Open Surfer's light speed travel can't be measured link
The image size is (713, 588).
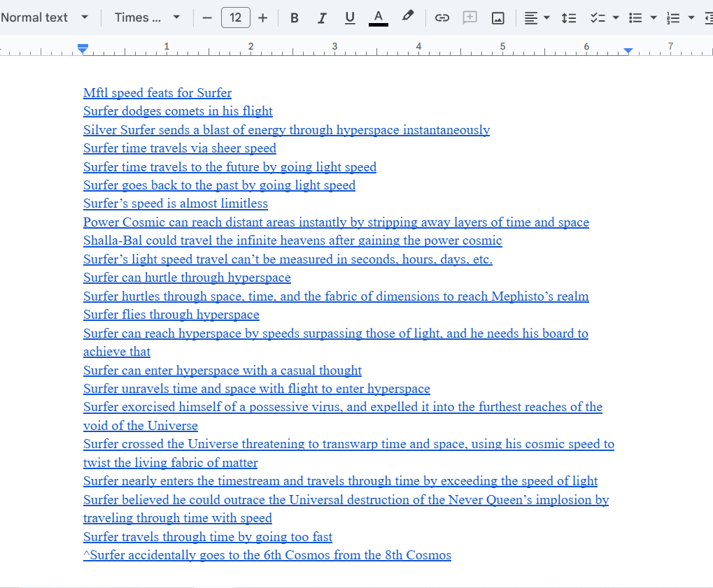(x=288, y=259)
